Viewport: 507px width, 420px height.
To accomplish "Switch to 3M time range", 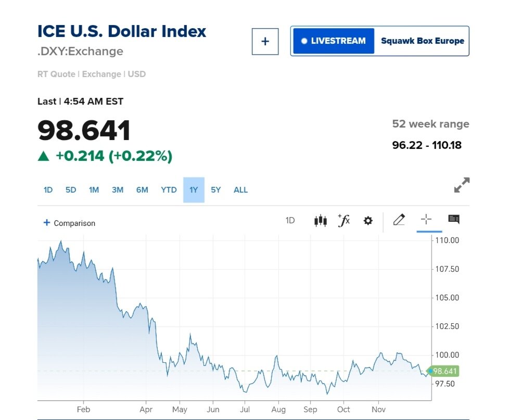I will pyautogui.click(x=118, y=190).
